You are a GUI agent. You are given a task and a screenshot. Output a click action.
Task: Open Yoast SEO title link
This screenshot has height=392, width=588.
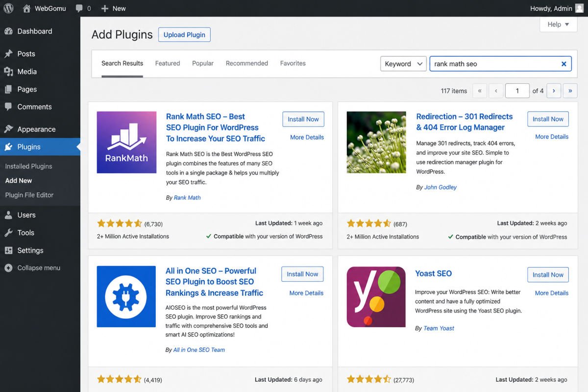pyautogui.click(x=434, y=273)
